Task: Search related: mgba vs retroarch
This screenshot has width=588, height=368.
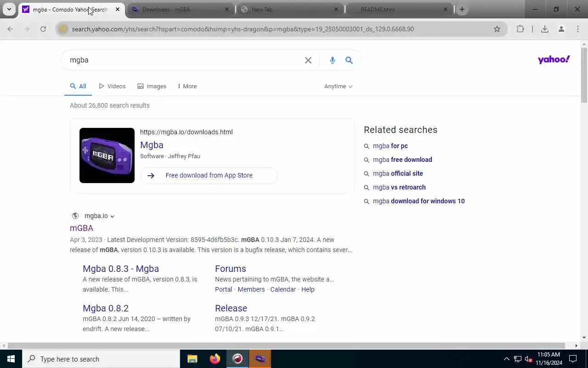Action: (399, 187)
